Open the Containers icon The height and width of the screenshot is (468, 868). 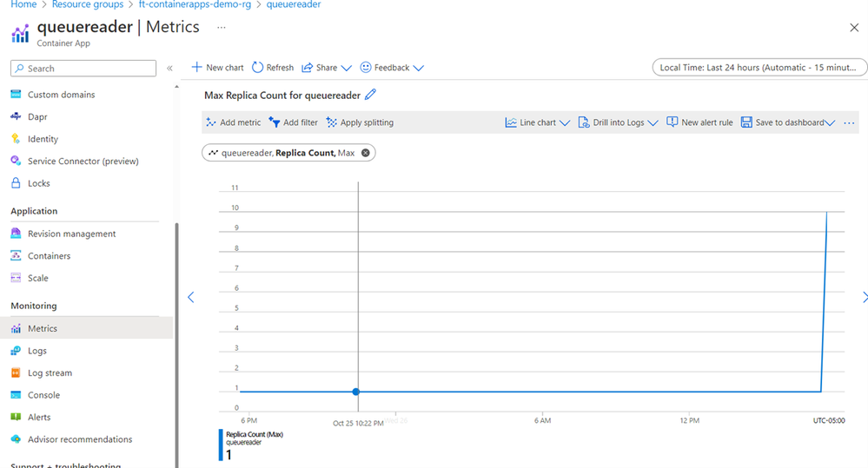tap(16, 255)
